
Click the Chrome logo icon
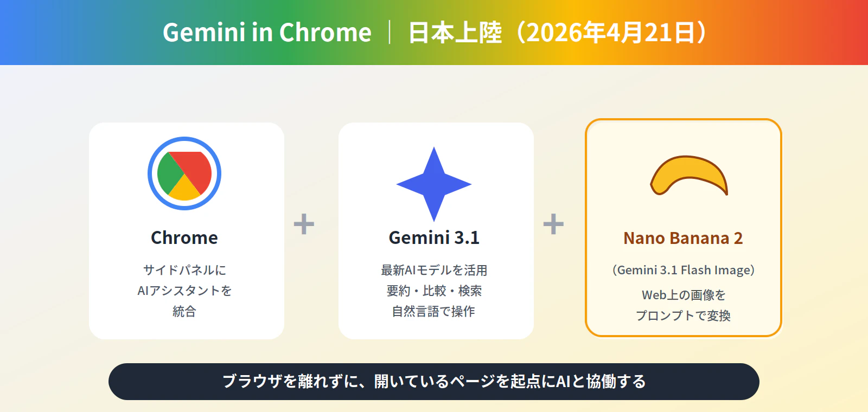(x=184, y=173)
